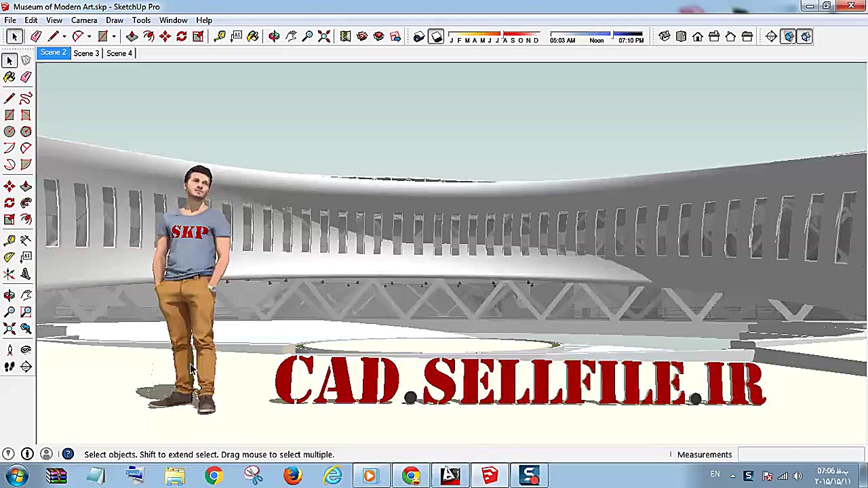Image resolution: width=868 pixels, height=488 pixels.
Task: Click the Measurements input box
Action: click(x=801, y=455)
